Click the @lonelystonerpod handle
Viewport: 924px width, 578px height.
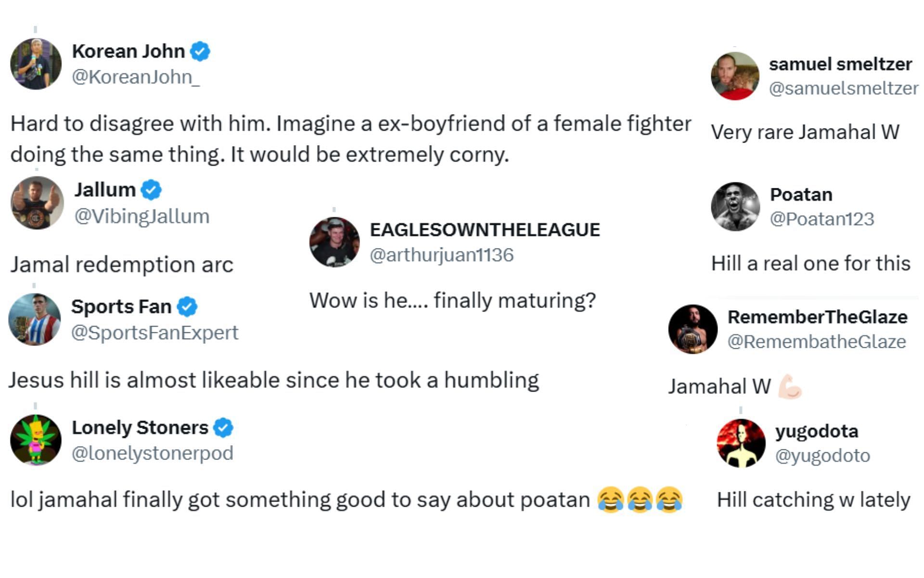(x=152, y=453)
